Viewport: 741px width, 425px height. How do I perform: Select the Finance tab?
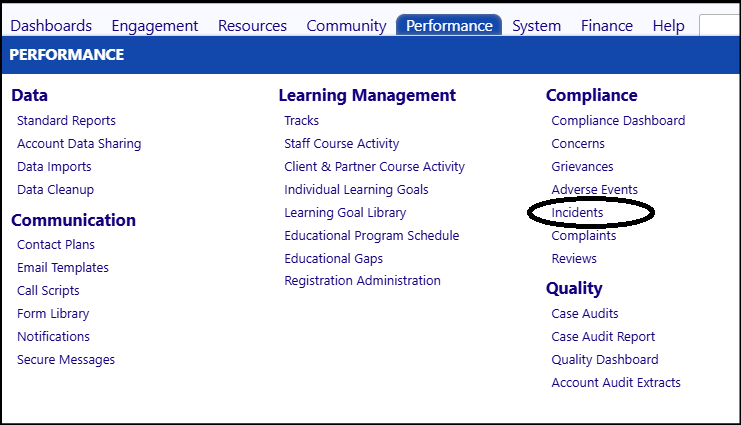coord(606,26)
